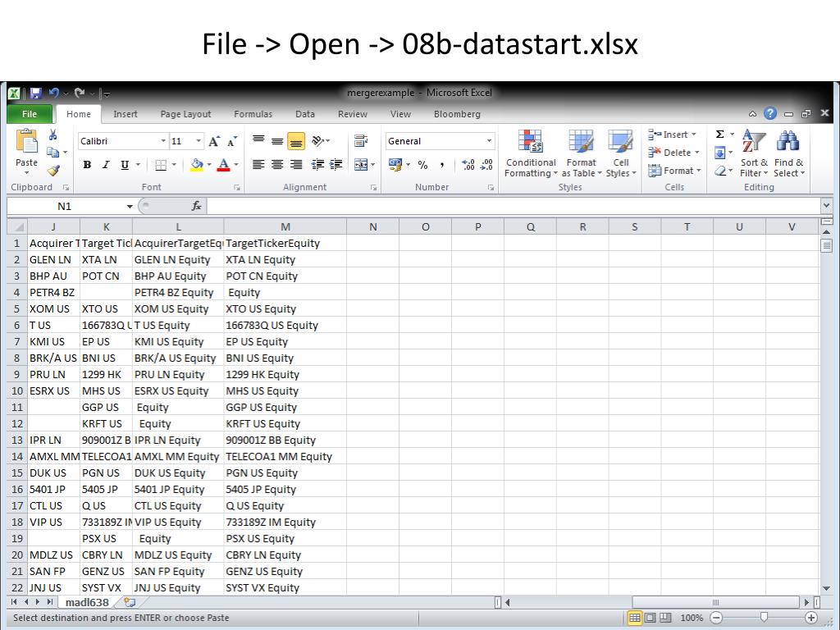Click the Copy icon
This screenshot has width=840, height=630.
pos(52,152)
